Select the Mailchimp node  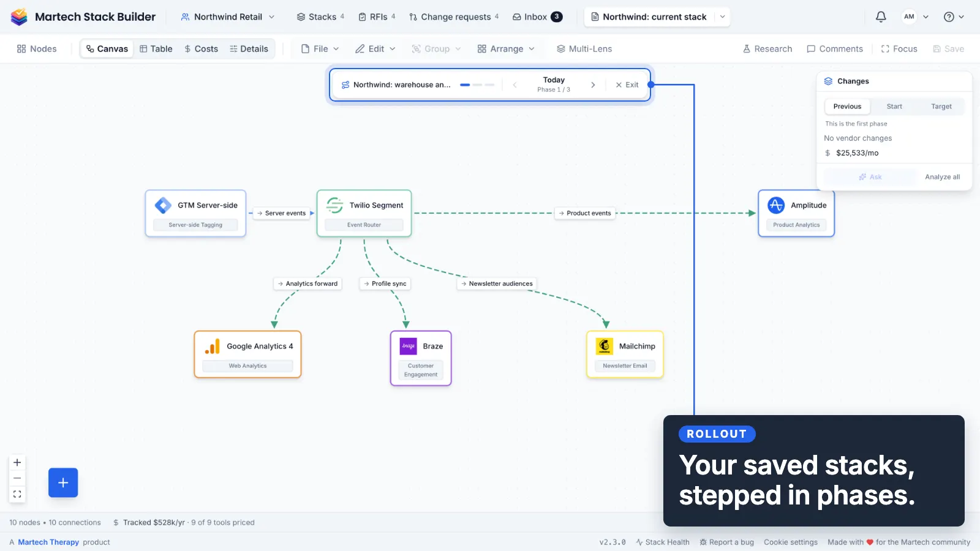(625, 354)
